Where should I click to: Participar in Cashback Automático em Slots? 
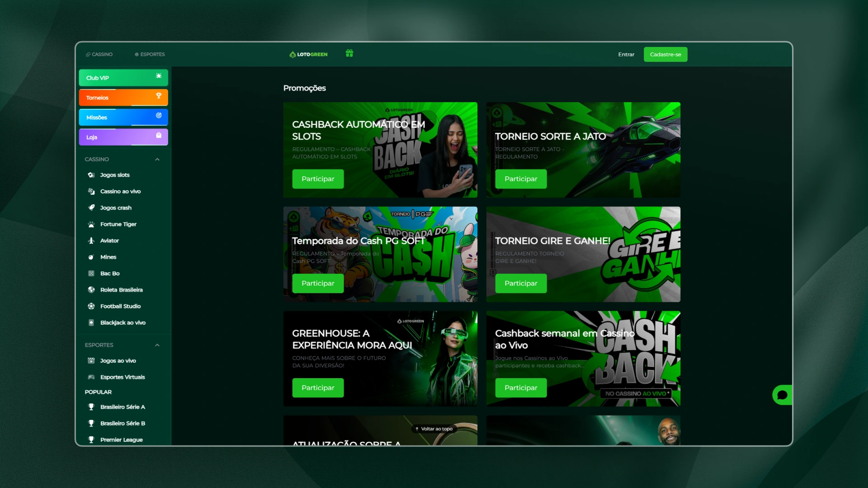point(318,179)
